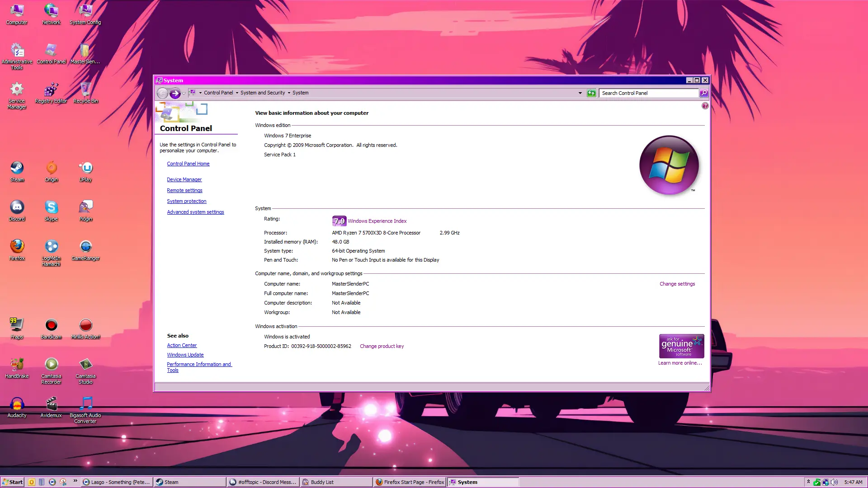Switch to Steam taskbar window
Image resolution: width=868 pixels, height=488 pixels.
[x=190, y=482]
